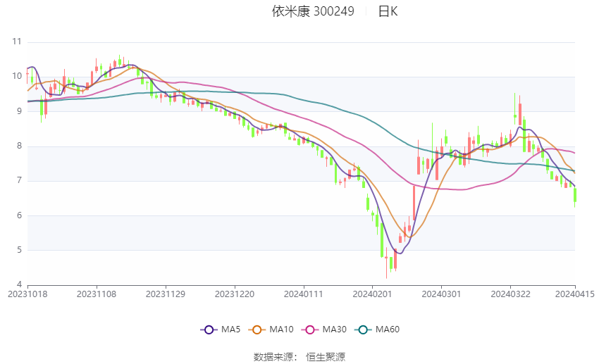Click the data source text 恒生聚源
This screenshot has height=364, width=599.
tap(326, 357)
